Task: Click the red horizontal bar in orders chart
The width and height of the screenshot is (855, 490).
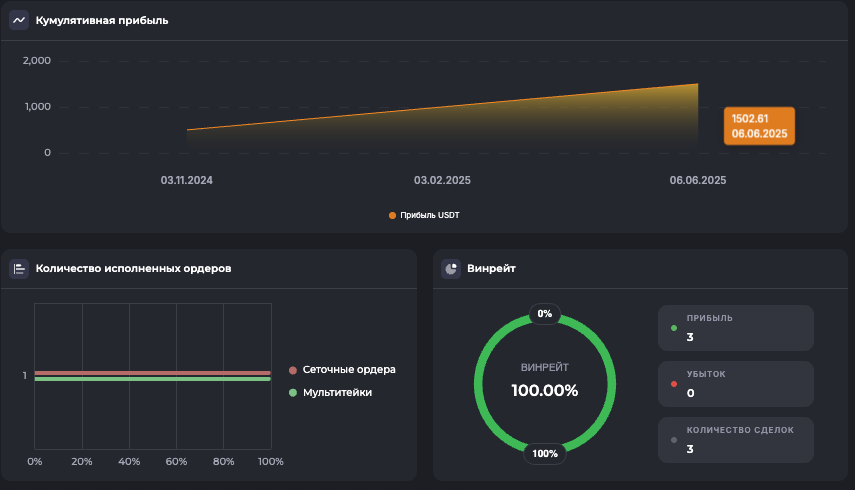Action: coord(152,373)
